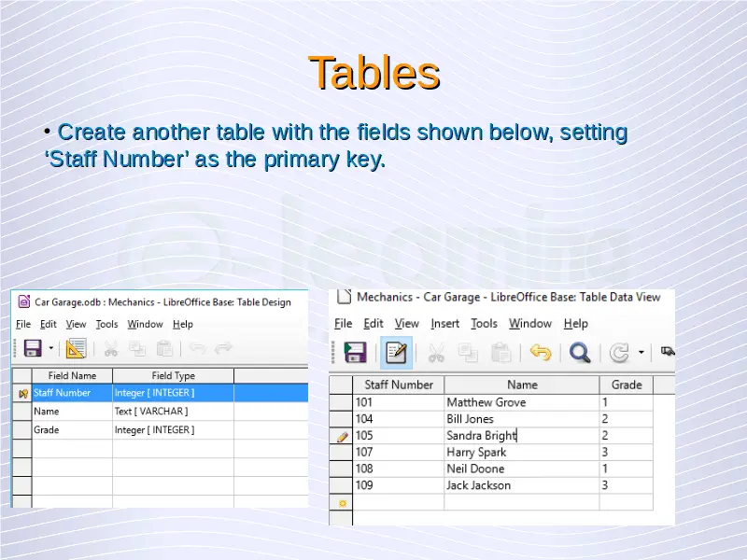Click the Mechanics title bar document icon
This screenshot has width=747, height=560.
click(x=344, y=296)
